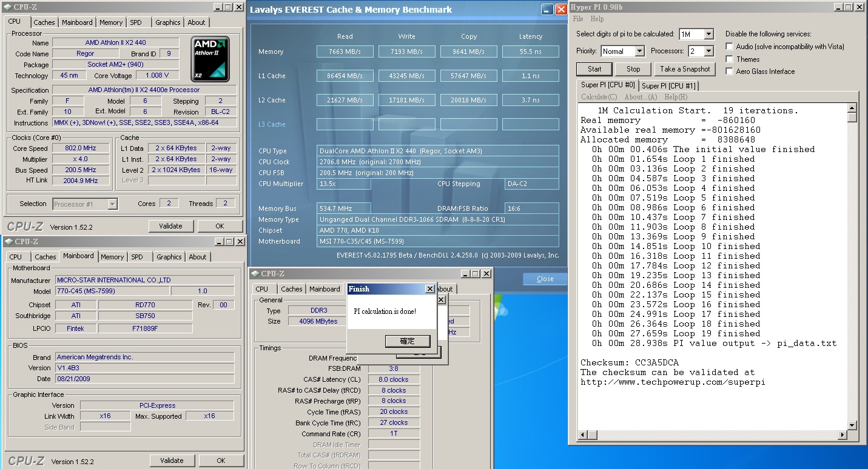Click Memory Write value 7193 MB/s

(406, 52)
